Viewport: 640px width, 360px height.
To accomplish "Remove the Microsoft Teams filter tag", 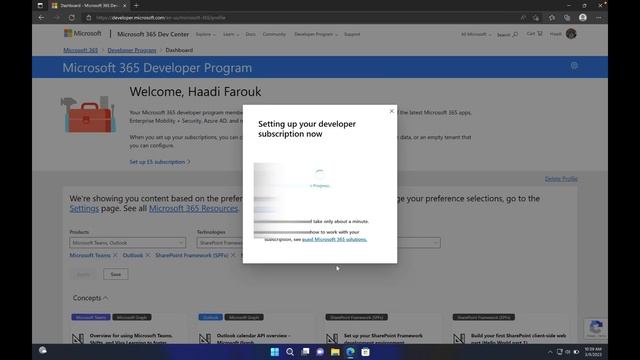I will coord(115,255).
